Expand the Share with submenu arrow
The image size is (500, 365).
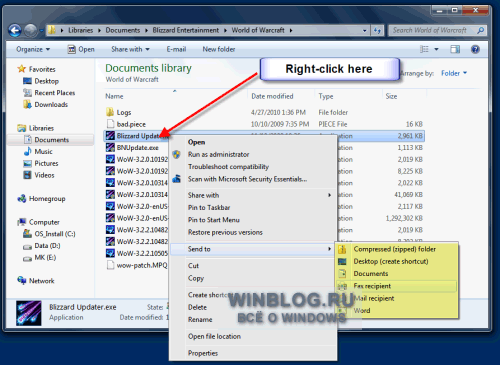329,195
